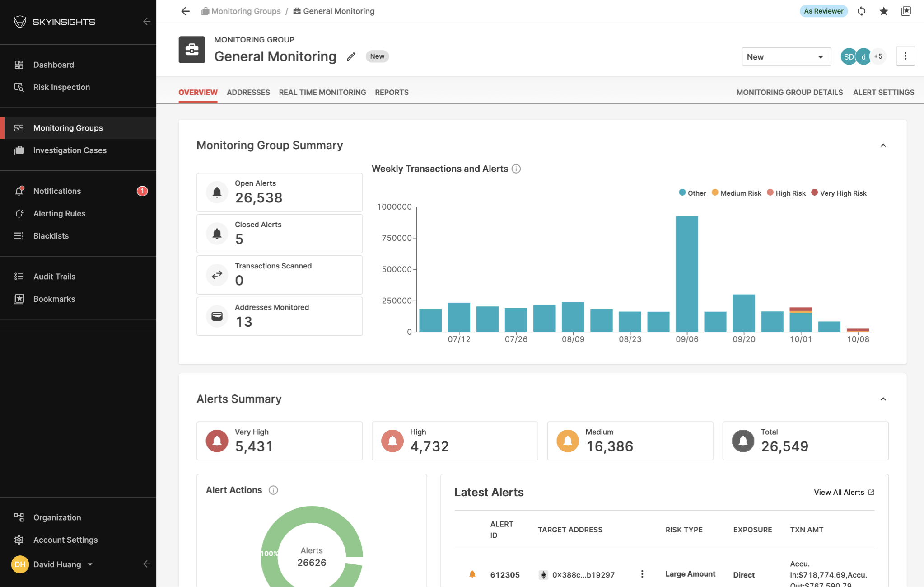Open Monitoring Group Details tab
924x587 pixels.
coord(789,92)
